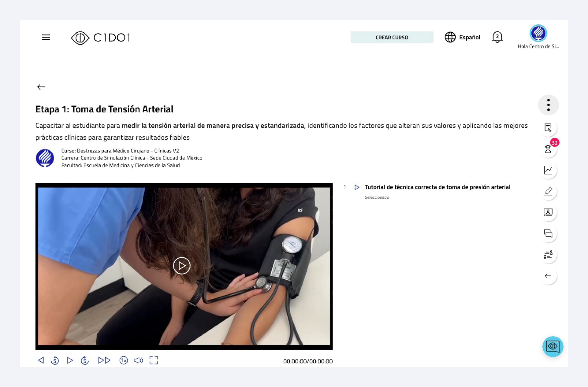Rewind the video 5 seconds
Image resolution: width=588 pixels, height=387 pixels.
click(55, 360)
